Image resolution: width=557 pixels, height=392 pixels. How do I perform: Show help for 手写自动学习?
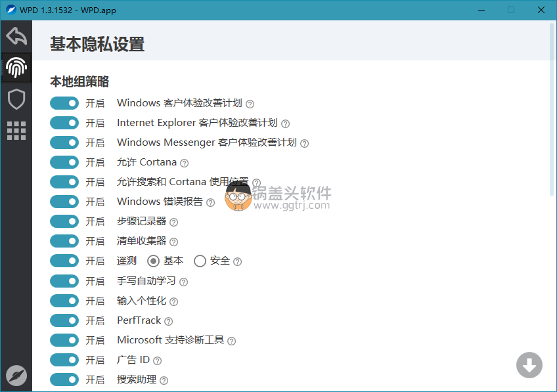(x=183, y=282)
